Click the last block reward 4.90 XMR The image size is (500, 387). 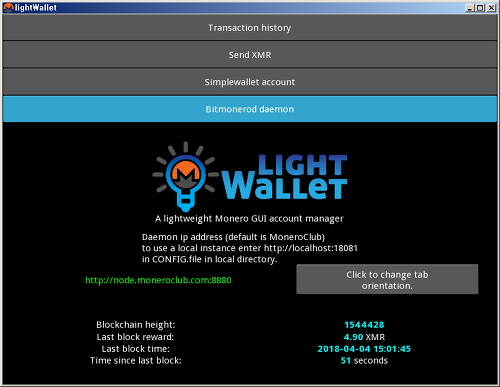pos(364,337)
